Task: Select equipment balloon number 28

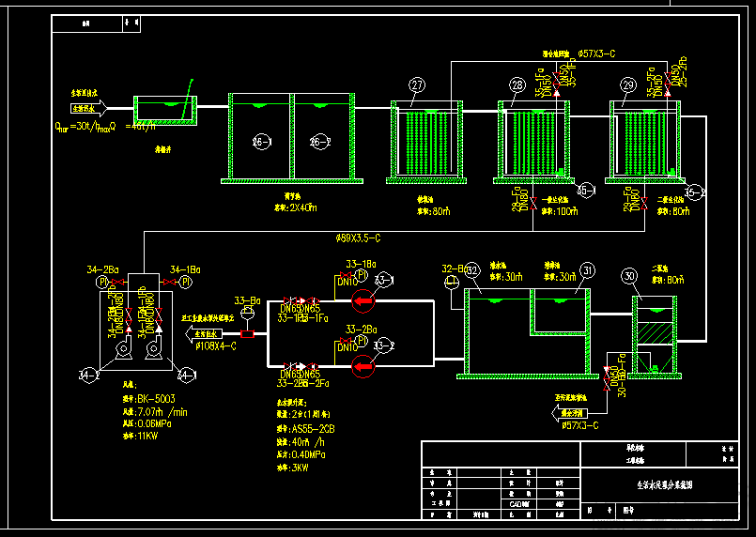Action: (517, 85)
